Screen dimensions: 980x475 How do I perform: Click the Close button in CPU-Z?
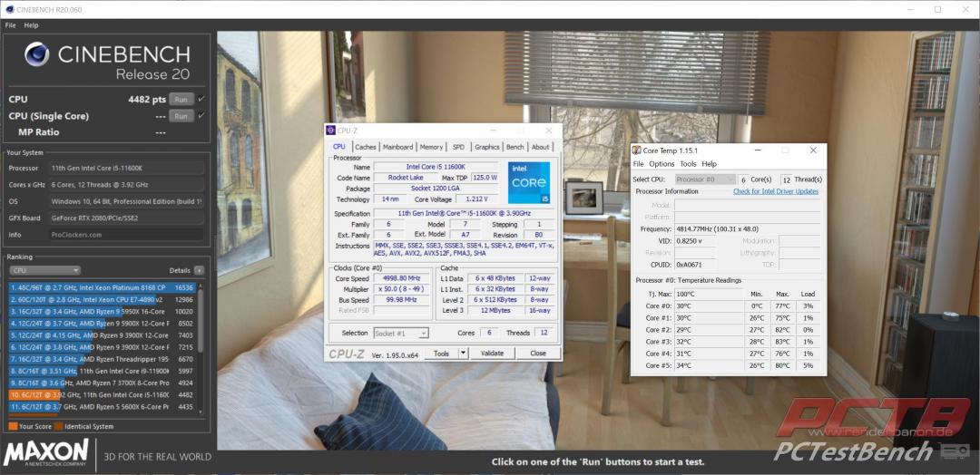538,354
